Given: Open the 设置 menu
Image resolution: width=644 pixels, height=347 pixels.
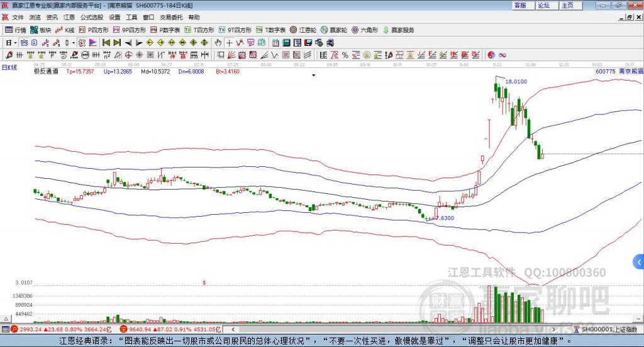Looking at the screenshot, I should [114, 17].
